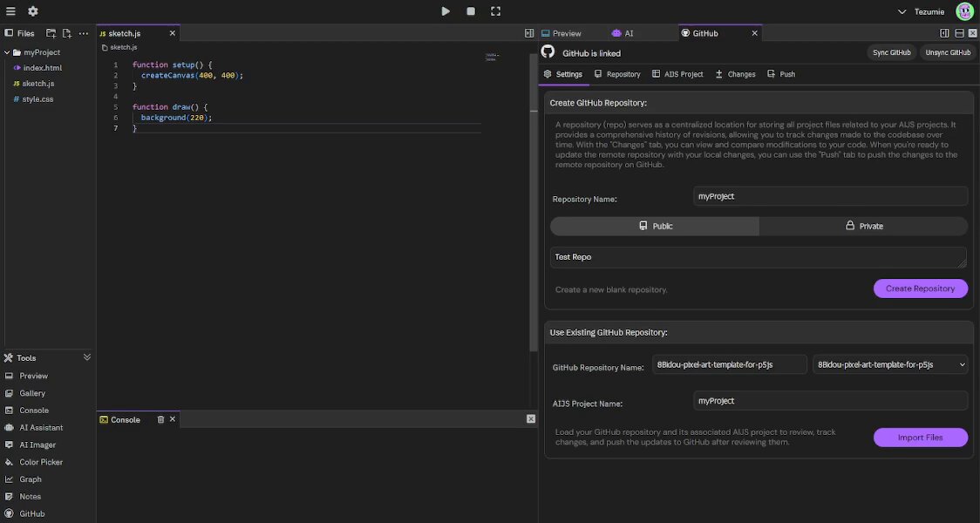
Task: Toggle the split editor layout icon
Action: coord(529,33)
